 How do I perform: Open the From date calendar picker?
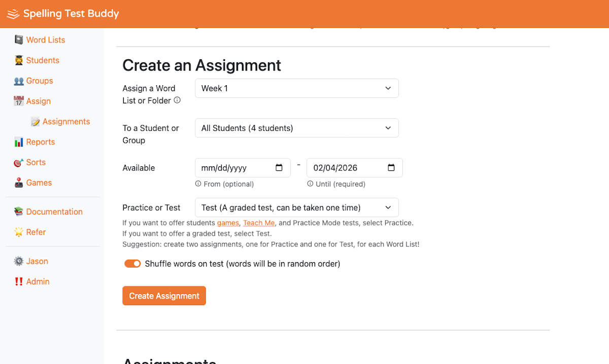279,167
